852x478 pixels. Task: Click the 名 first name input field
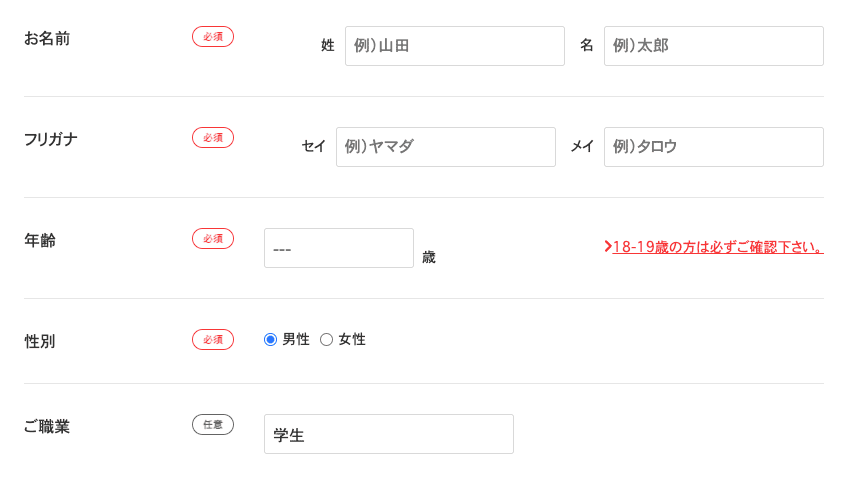click(x=713, y=46)
